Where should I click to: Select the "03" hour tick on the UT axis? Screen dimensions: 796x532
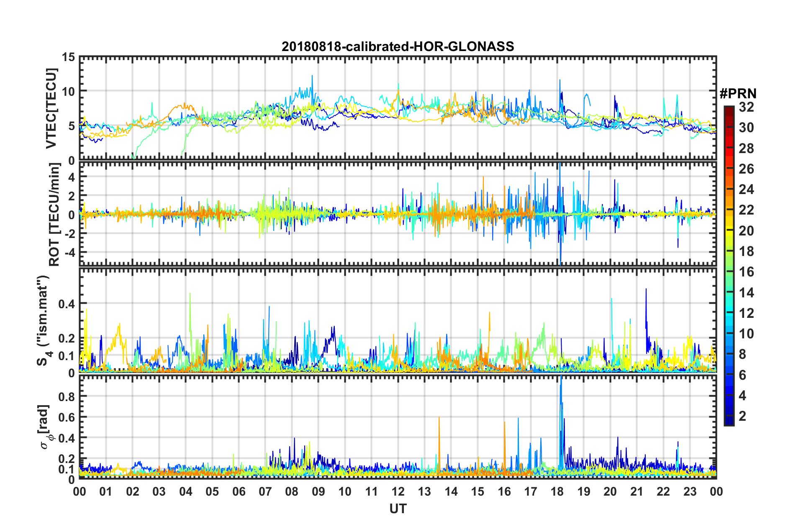click(x=159, y=491)
